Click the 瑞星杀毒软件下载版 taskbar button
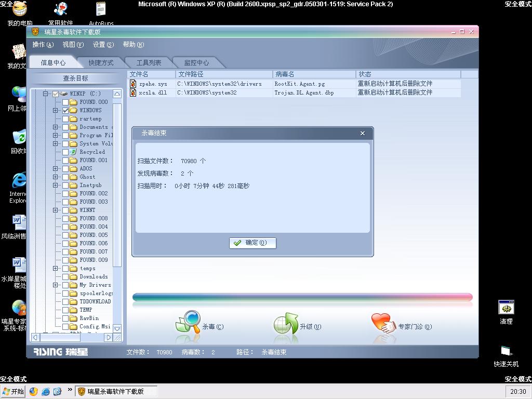532x399 pixels. click(116, 392)
